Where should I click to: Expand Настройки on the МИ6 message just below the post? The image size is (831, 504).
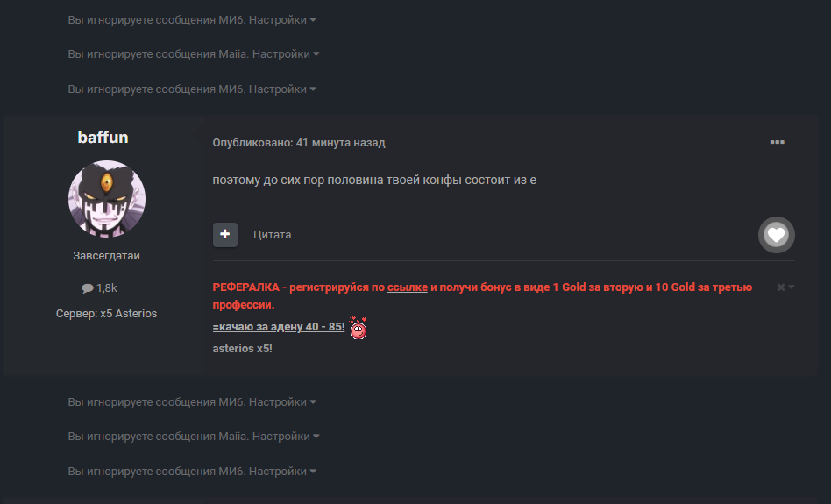[282, 402]
